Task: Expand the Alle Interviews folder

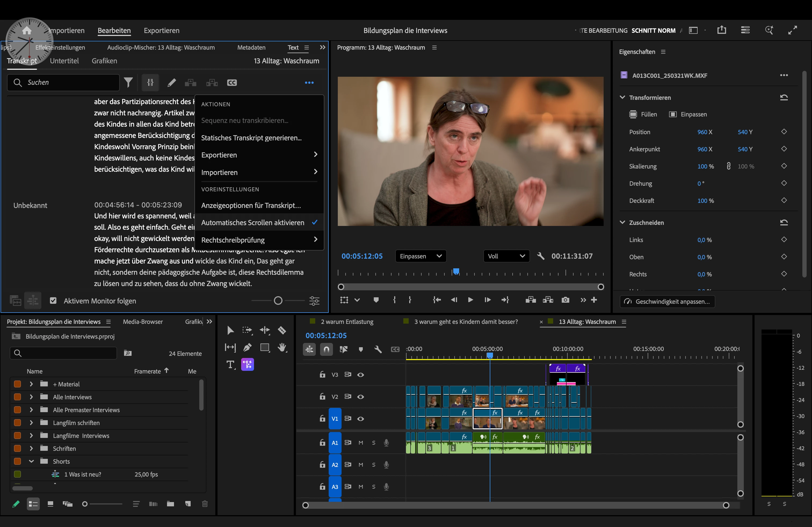Action: [31, 397]
